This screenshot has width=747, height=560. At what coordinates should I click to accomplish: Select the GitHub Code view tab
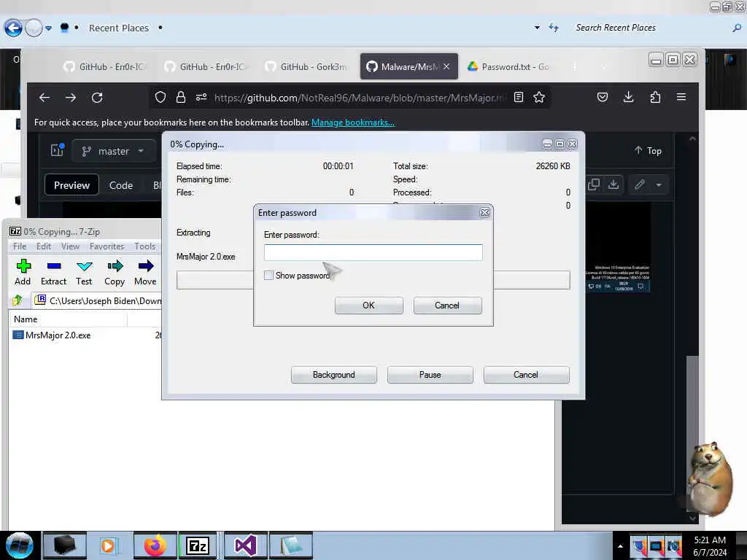coord(121,185)
